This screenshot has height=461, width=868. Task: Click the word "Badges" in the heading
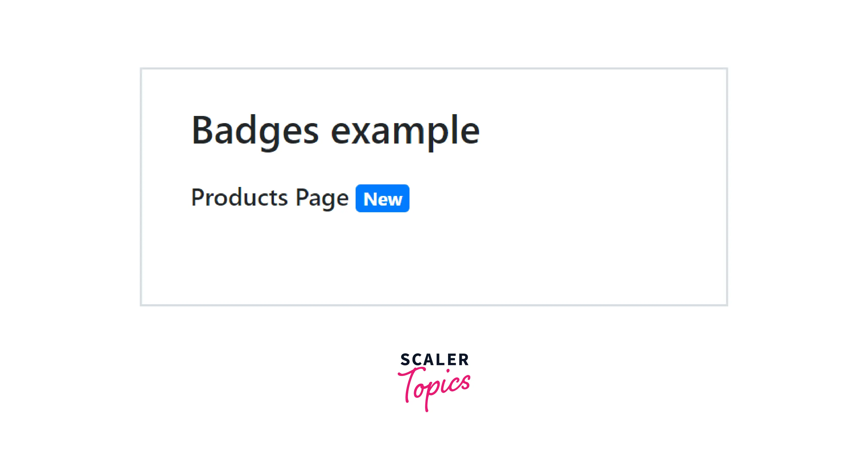click(x=255, y=131)
